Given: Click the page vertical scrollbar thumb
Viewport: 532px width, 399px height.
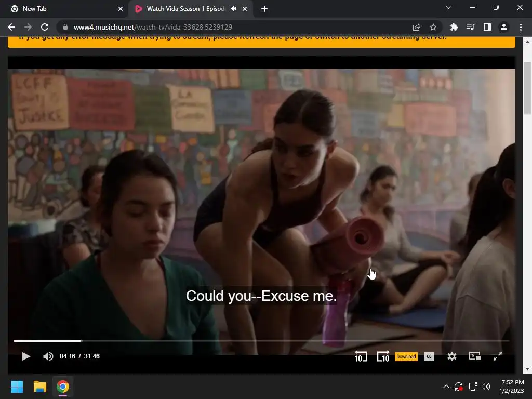Looking at the screenshot, I should tap(528, 88).
